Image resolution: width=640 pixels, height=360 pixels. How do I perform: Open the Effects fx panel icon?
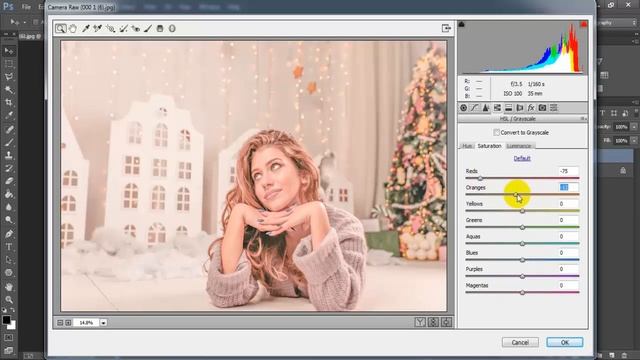(531, 108)
